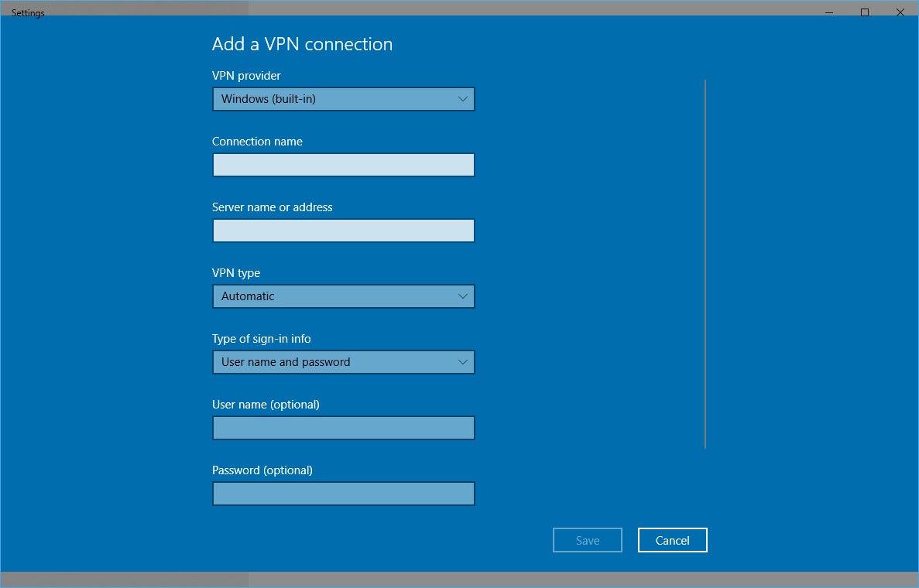Screen dimensions: 919x588
Task: Click the Connection name input field
Action: point(343,165)
